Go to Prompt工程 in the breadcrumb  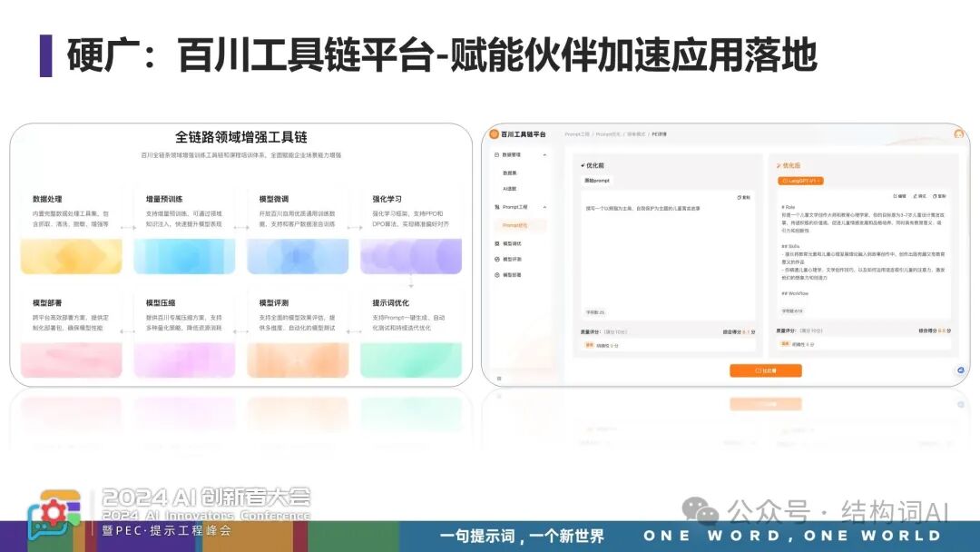pyautogui.click(x=577, y=133)
